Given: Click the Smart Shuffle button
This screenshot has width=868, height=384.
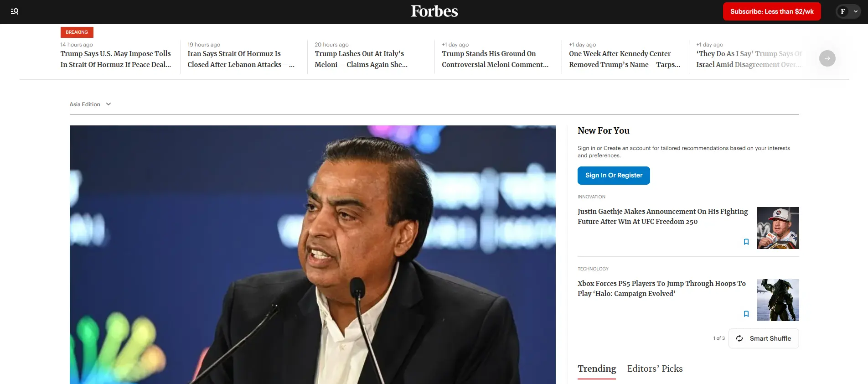Looking at the screenshot, I should (x=764, y=338).
